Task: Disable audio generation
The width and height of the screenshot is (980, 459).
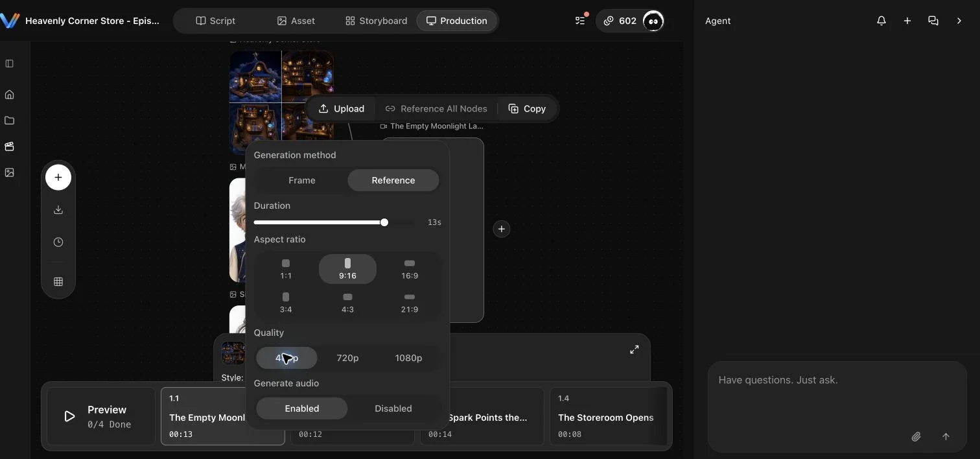Action: coord(393,408)
